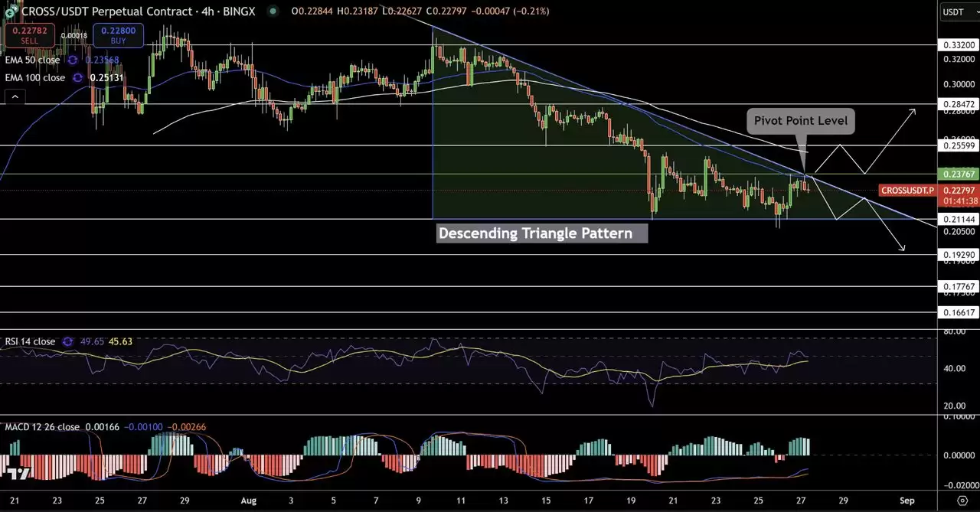The height and width of the screenshot is (512, 980).
Task: Click the CROSSUSDT.P red price tag
Action: pos(907,190)
